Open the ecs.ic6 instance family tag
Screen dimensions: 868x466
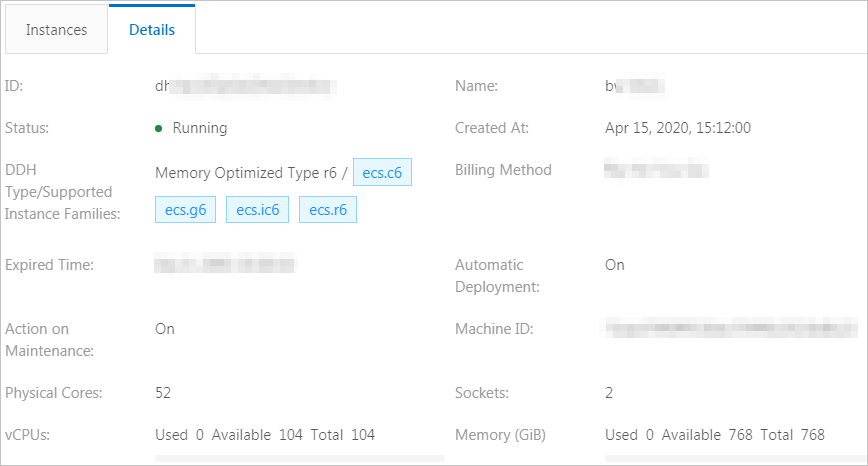[257, 210]
